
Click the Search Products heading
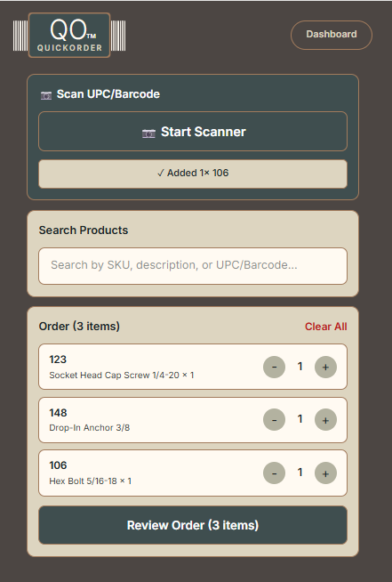tap(84, 230)
